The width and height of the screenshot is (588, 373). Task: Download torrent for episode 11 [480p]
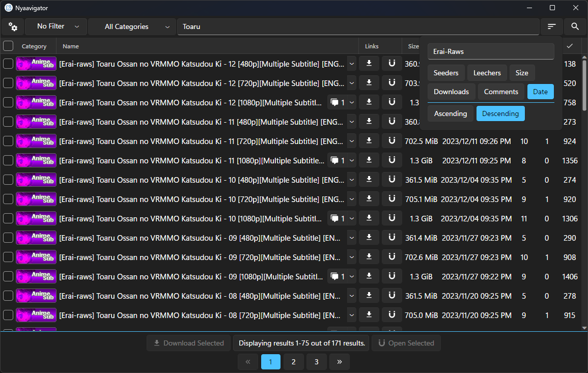tap(369, 122)
